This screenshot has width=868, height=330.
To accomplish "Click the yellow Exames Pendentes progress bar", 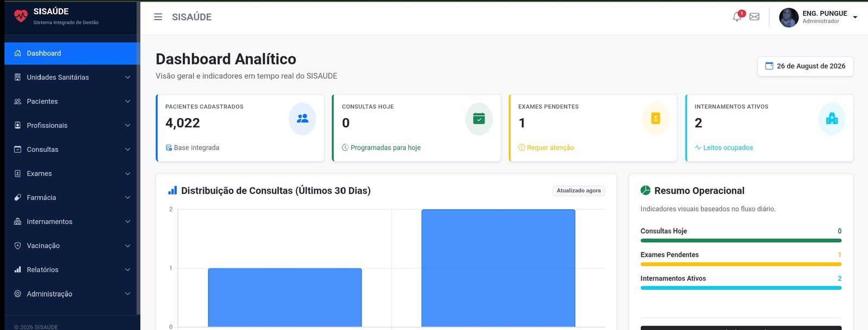I will (x=741, y=264).
